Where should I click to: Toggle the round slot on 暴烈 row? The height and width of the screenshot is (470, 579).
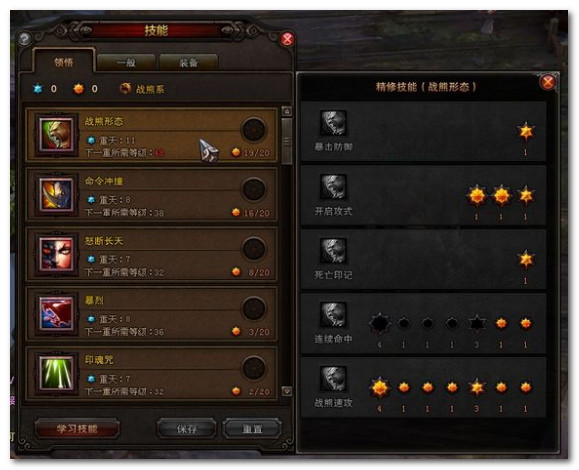[254, 309]
